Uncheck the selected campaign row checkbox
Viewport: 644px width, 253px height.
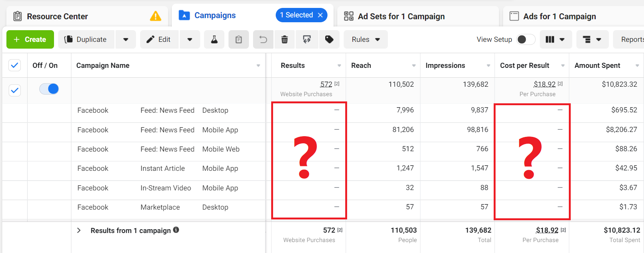pyautogui.click(x=15, y=90)
